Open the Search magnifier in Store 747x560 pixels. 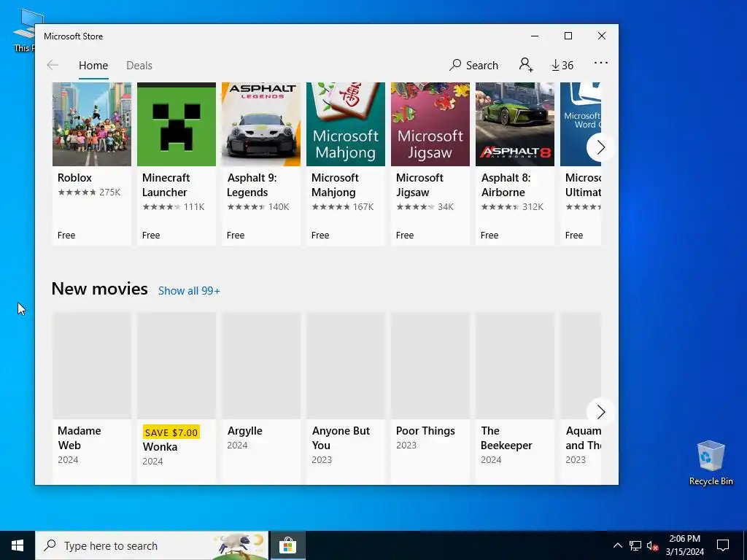pos(473,65)
